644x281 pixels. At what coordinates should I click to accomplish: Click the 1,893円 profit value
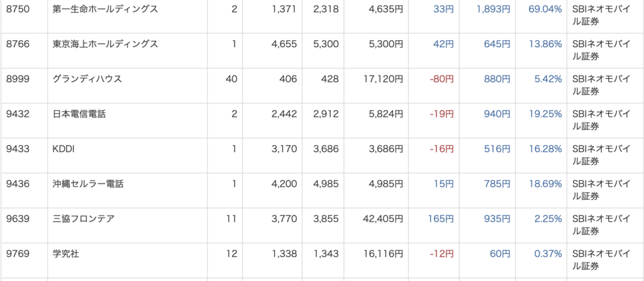coord(493,9)
